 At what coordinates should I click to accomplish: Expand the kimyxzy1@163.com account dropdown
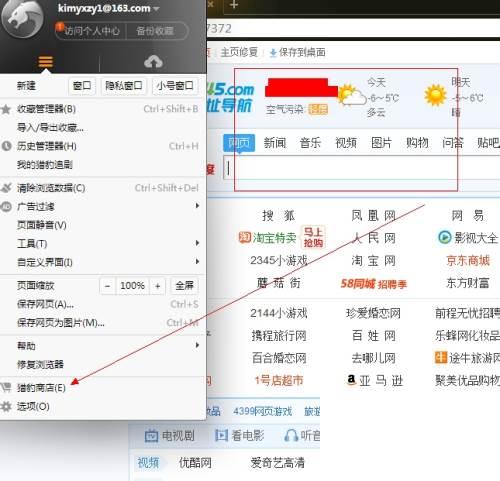pos(156,9)
